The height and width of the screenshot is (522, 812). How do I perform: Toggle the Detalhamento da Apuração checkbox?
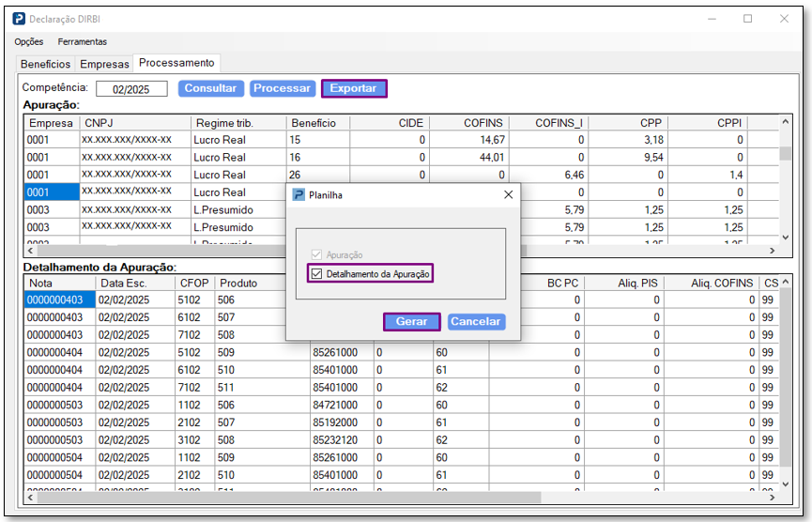click(x=315, y=274)
